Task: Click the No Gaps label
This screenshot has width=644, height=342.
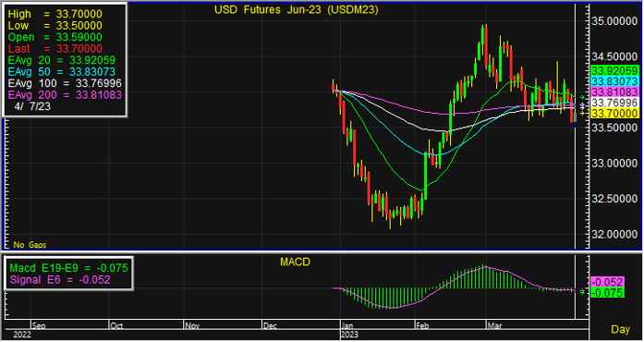Action: [x=30, y=245]
